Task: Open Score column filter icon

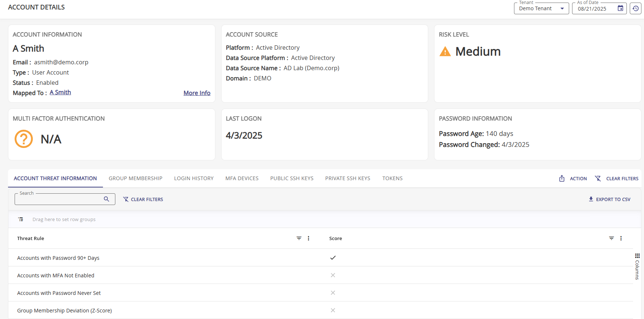Action: coord(612,238)
